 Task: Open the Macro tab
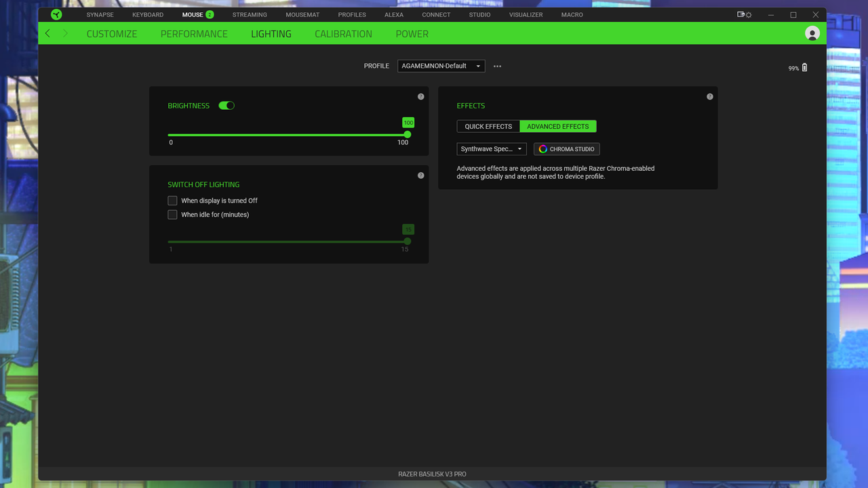(572, 14)
